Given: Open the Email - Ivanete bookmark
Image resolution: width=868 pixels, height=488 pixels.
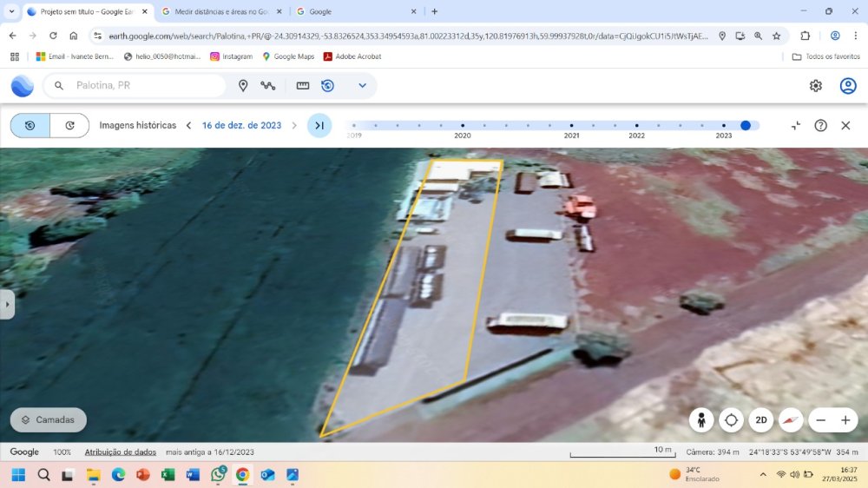Looking at the screenshot, I should (75, 56).
